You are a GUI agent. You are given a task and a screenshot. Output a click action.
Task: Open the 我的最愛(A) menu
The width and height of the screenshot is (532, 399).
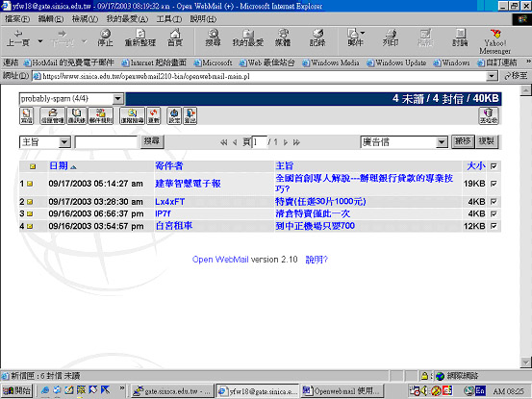pos(127,19)
